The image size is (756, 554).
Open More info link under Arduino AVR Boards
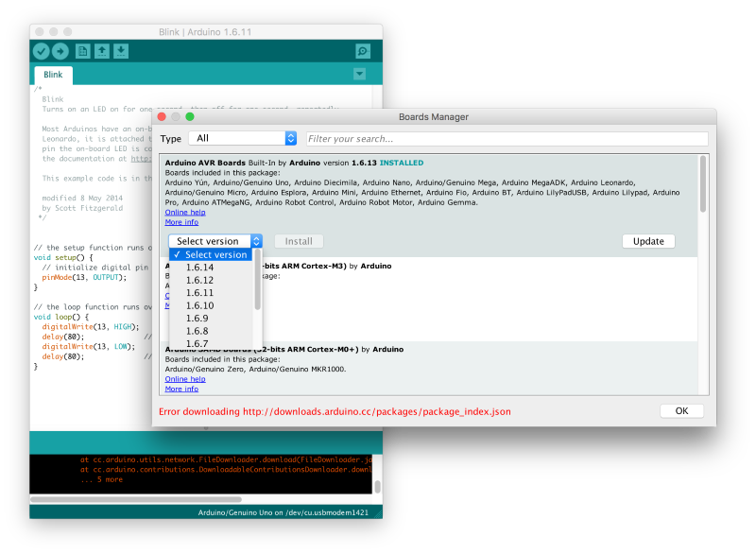[x=181, y=222]
